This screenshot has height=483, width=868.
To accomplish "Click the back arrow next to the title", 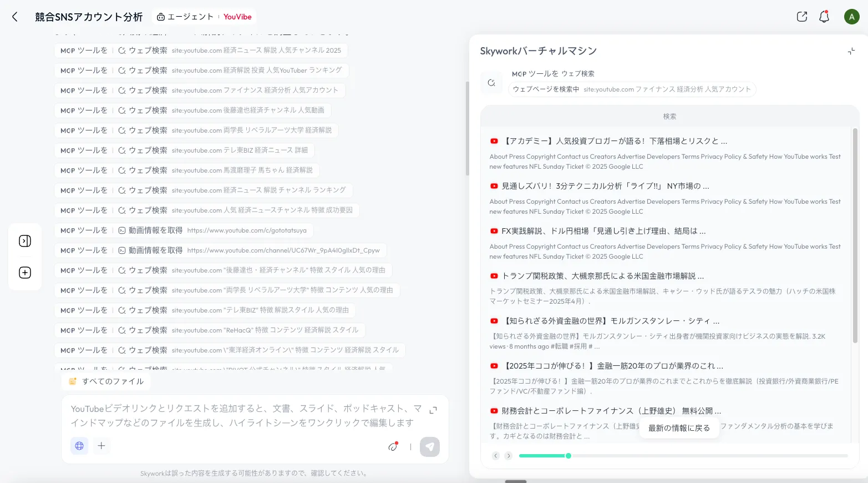I will click(x=15, y=17).
